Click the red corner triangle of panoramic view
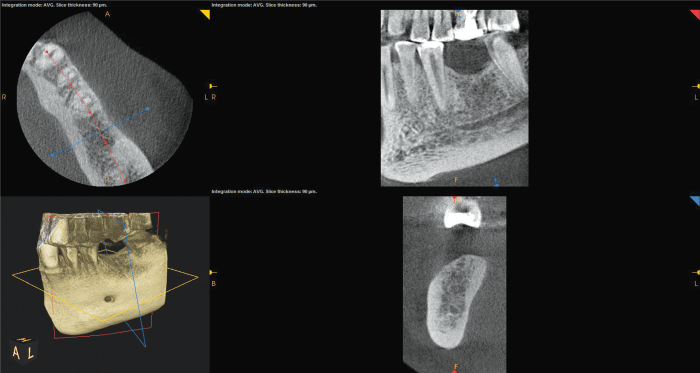The image size is (700, 373). 696,14
